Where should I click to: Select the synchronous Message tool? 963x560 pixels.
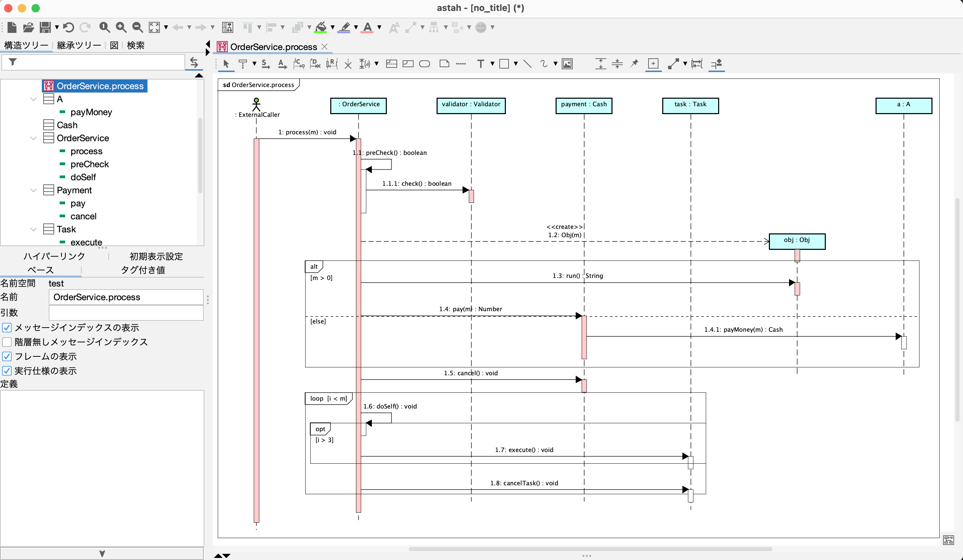[265, 64]
